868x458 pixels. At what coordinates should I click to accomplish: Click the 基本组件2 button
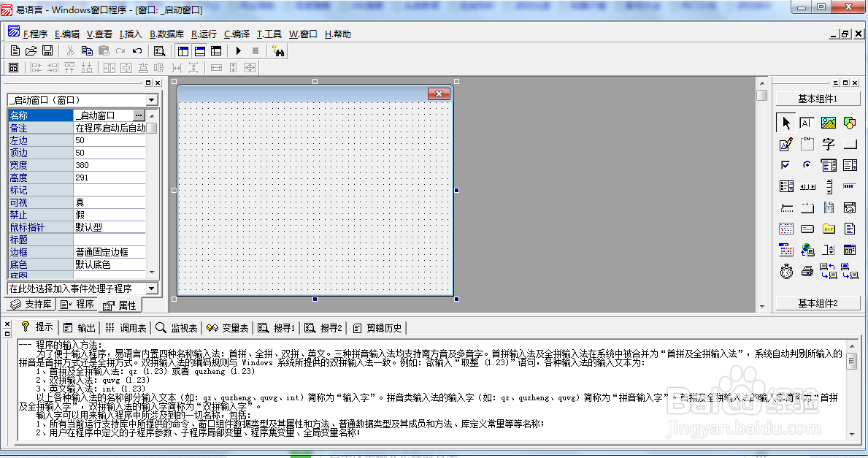818,303
